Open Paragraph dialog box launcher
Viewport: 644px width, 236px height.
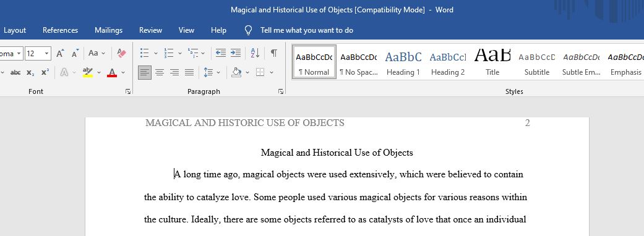(x=281, y=91)
